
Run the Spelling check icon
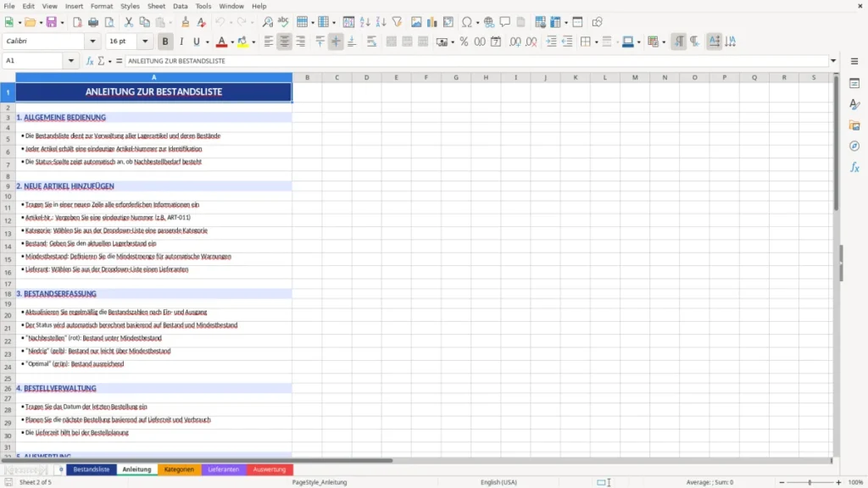(x=283, y=22)
